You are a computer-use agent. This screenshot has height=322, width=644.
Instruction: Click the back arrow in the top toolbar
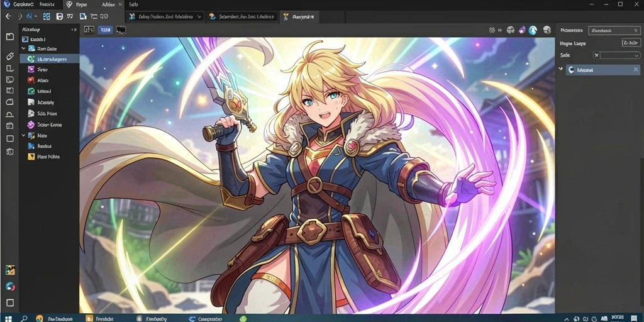8,16
